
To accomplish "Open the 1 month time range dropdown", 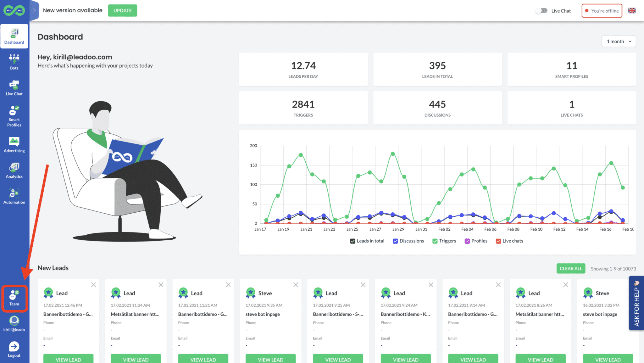I will click(x=618, y=41).
